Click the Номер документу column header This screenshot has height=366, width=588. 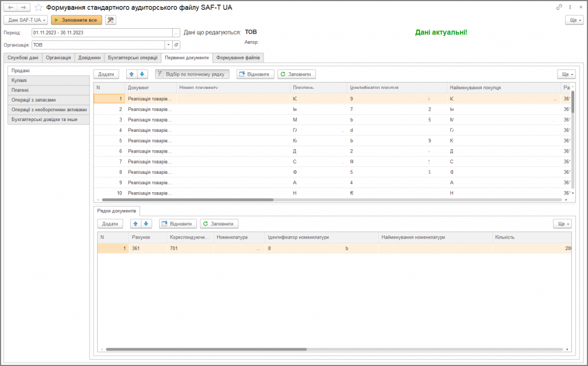point(233,88)
